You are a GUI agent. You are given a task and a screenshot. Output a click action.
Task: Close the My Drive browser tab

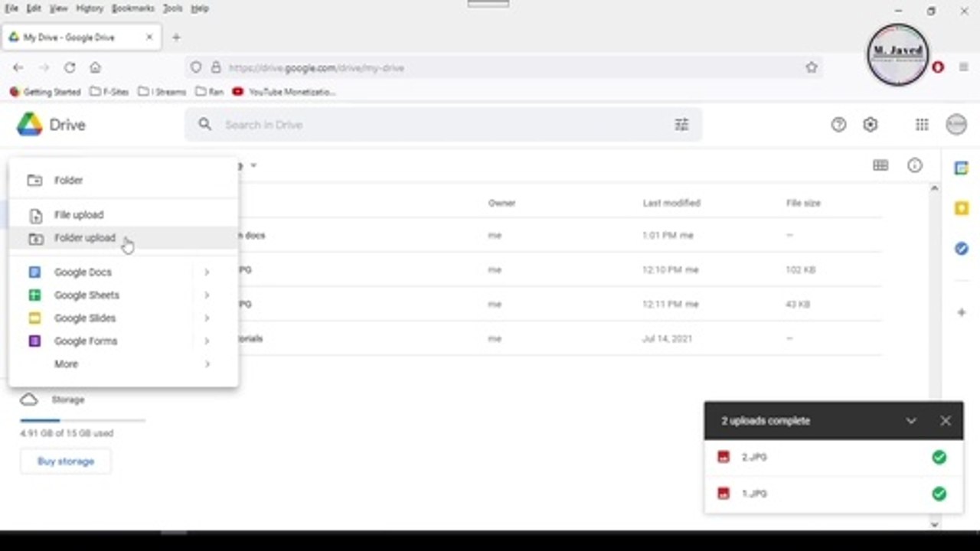149,37
